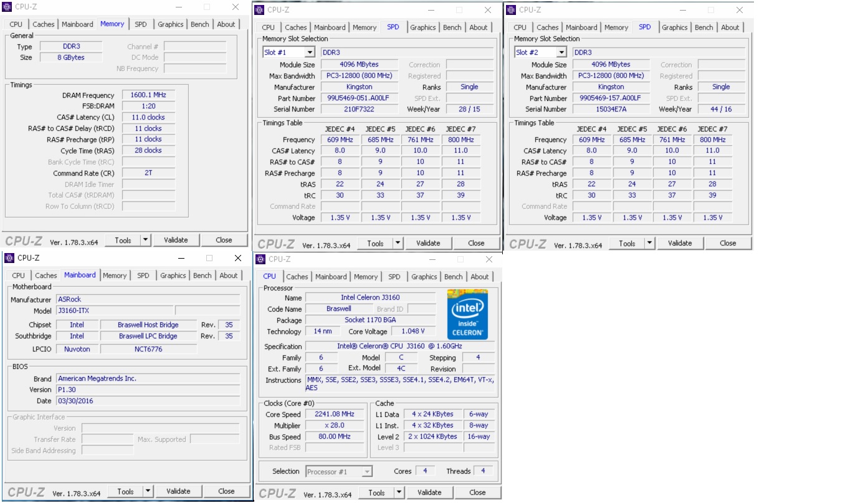Click the Command Rate 2T field
The image size is (868, 503).
148,173
